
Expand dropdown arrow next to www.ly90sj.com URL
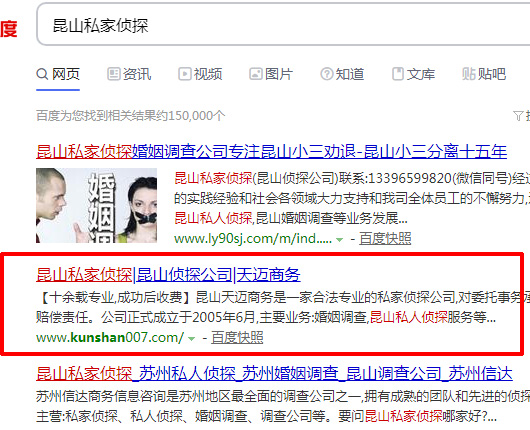[x=339, y=240]
